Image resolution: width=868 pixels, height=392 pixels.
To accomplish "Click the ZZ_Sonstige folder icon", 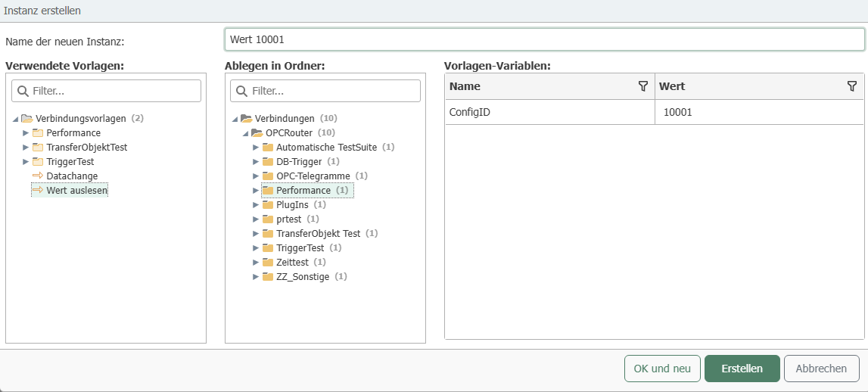I will coord(267,276).
